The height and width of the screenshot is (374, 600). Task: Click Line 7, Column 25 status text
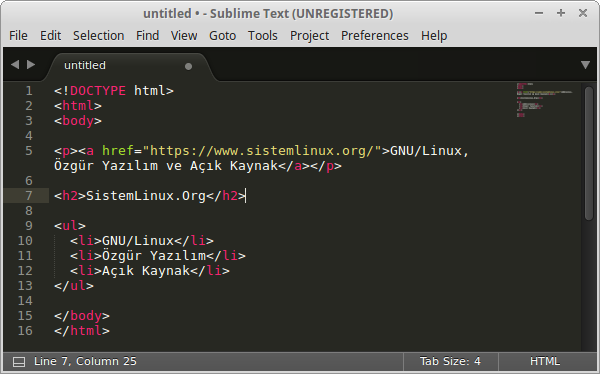click(85, 361)
